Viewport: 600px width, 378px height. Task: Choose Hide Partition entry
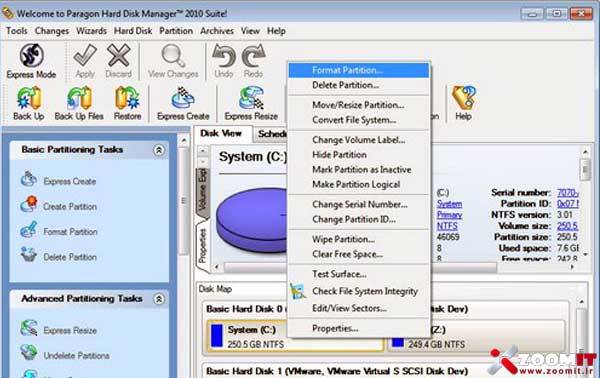pyautogui.click(x=359, y=155)
